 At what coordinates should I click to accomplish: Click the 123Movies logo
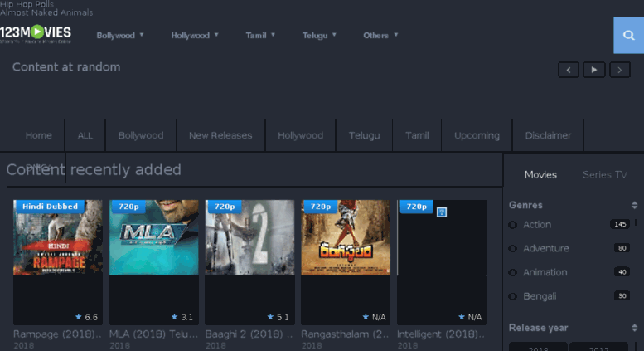coord(36,34)
